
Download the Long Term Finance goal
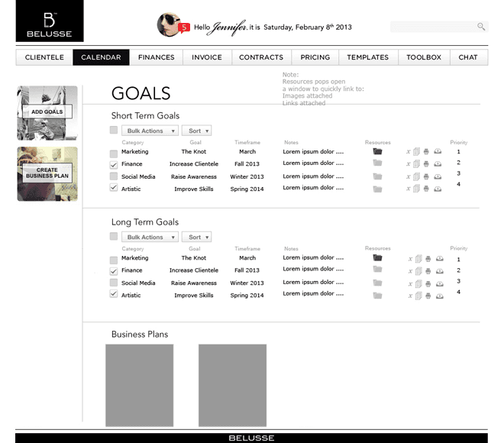point(439,271)
